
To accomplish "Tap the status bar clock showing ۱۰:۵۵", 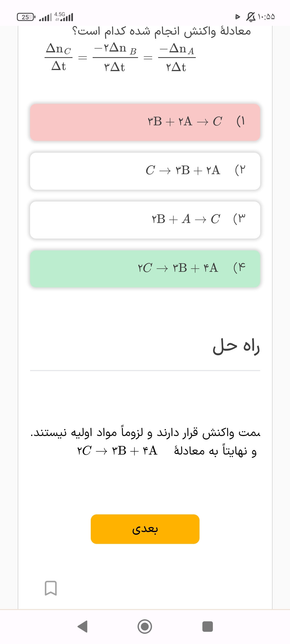I will point(266,17).
